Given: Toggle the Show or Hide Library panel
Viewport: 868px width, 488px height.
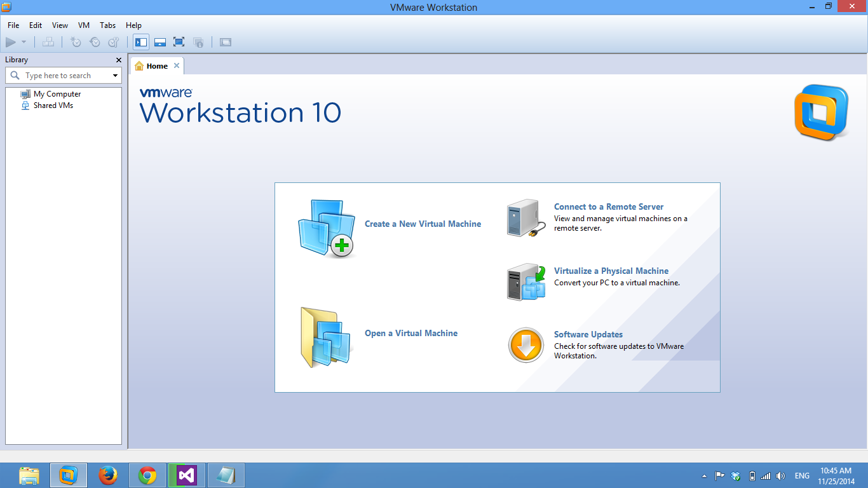Looking at the screenshot, I should click(140, 42).
